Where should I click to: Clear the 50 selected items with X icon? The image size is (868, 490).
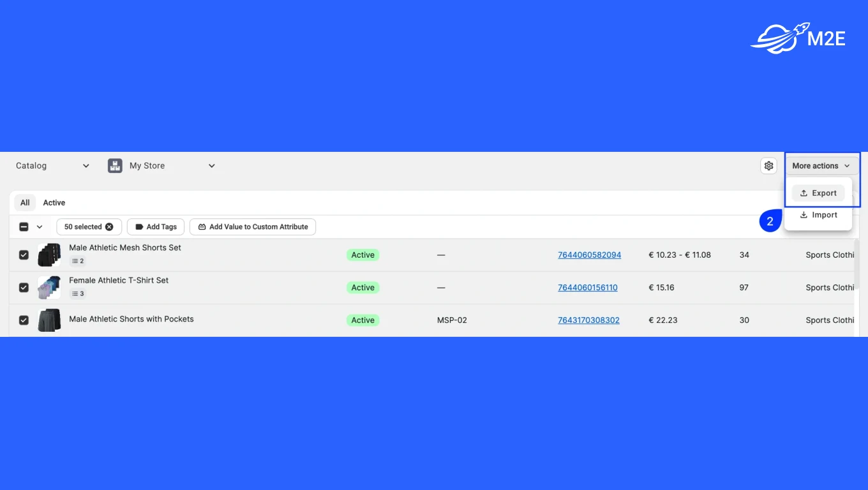(109, 227)
